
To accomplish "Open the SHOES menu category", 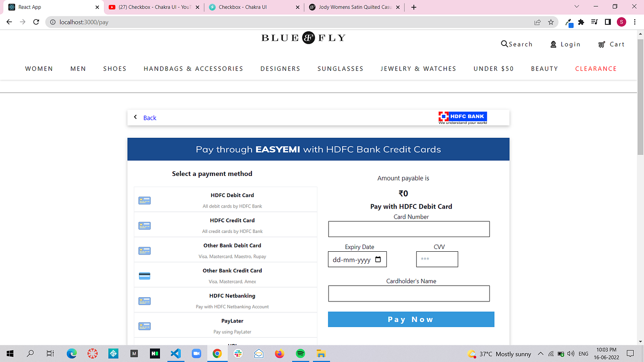I will coord(115,68).
